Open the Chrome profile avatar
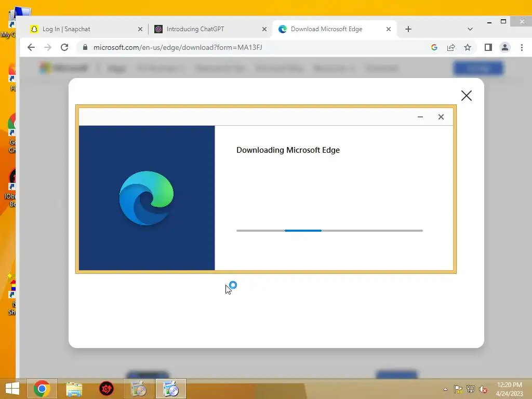Viewport: 532px width, 399px height. coord(505,47)
